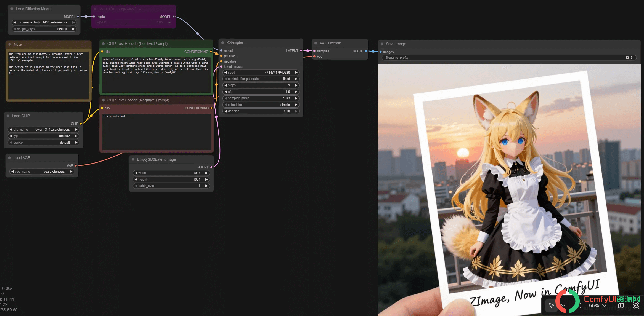Open the control after generate dropdown
This screenshot has width=644, height=316.
click(x=261, y=79)
